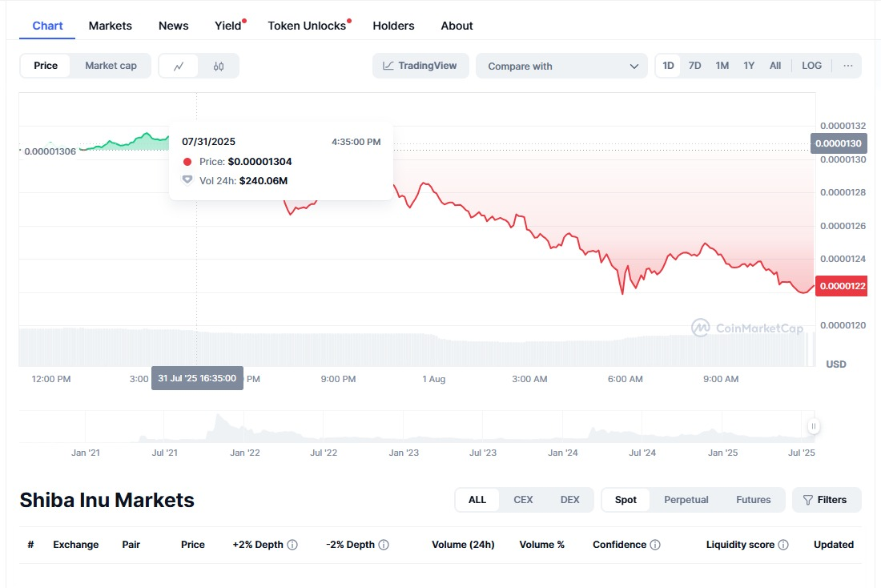Switch to the candlestick chart icon
Viewport: 881px width, 588px height.
coord(219,66)
